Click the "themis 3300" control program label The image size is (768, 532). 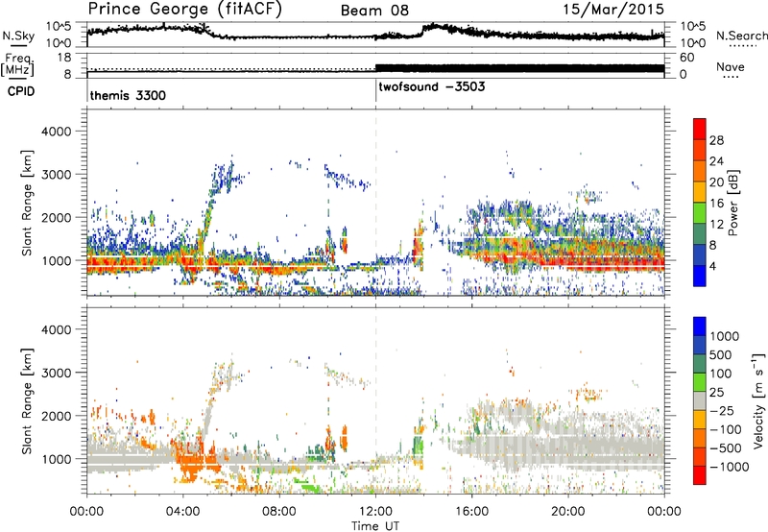point(128,95)
